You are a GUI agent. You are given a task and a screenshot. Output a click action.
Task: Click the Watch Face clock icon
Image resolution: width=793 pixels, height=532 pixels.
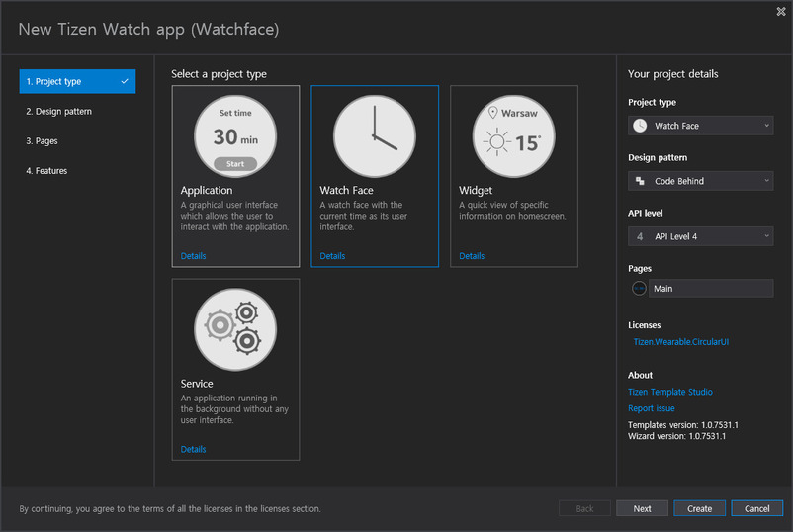point(375,135)
